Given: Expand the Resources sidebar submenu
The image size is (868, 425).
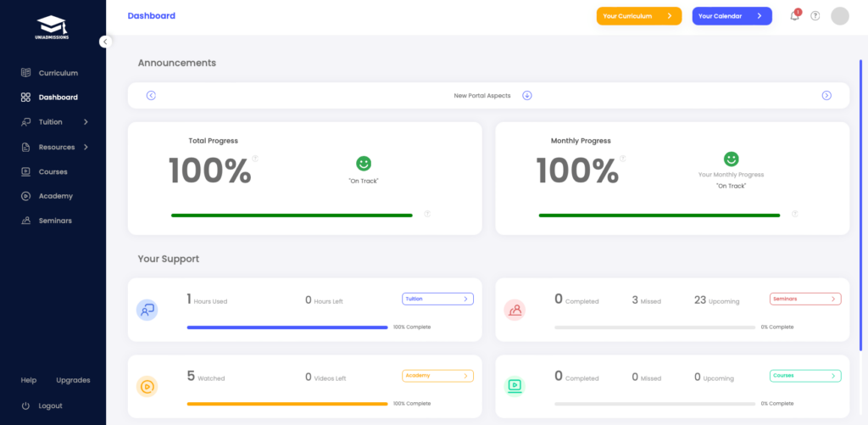Looking at the screenshot, I should (x=86, y=147).
